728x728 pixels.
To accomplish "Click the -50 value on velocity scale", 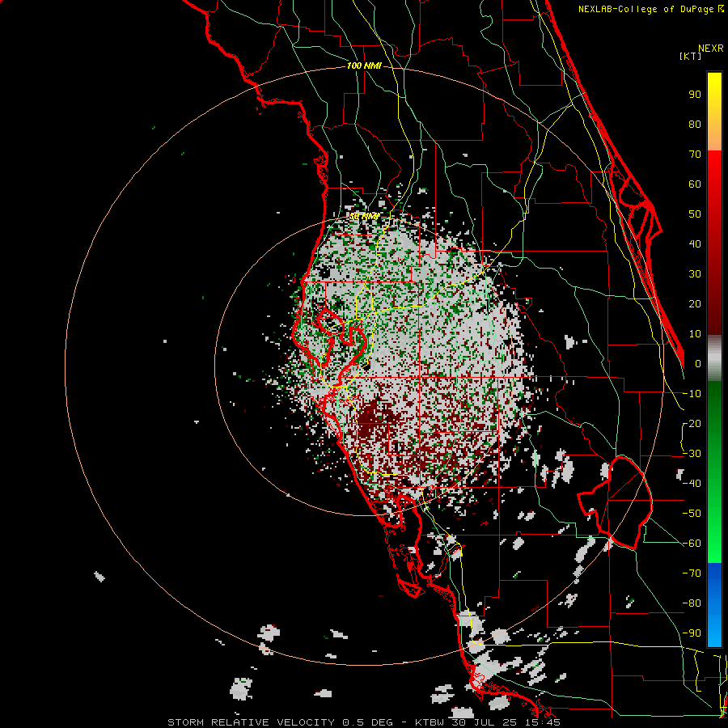I will point(692,513).
